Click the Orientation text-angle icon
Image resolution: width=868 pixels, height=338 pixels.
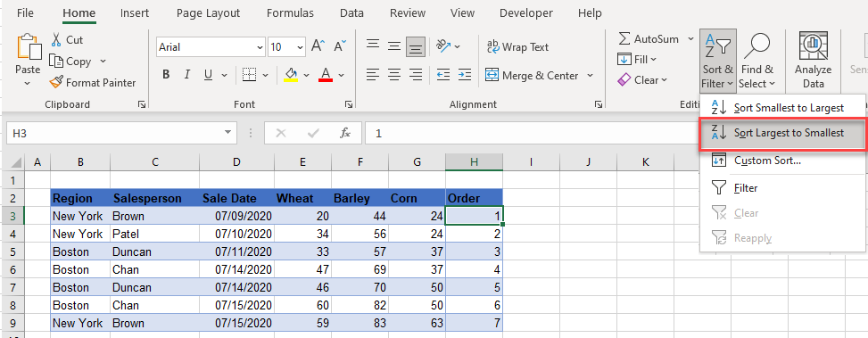(443, 45)
